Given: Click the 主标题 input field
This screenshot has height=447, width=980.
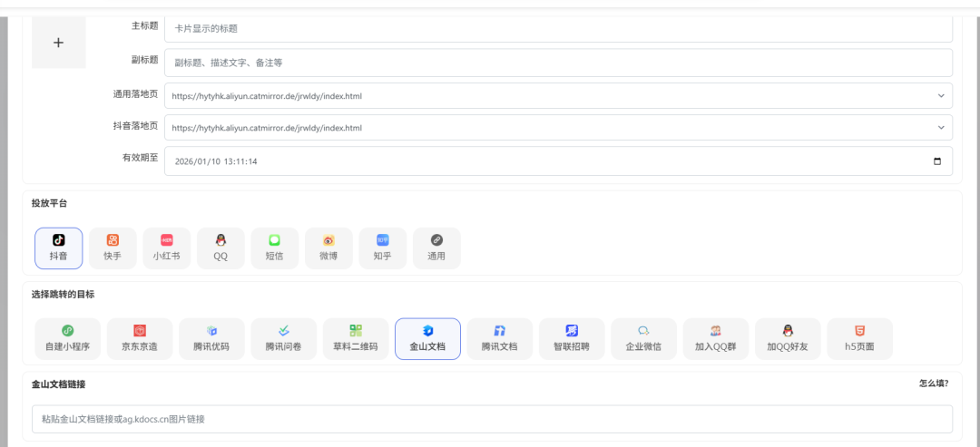Looking at the screenshot, I should click(559, 28).
